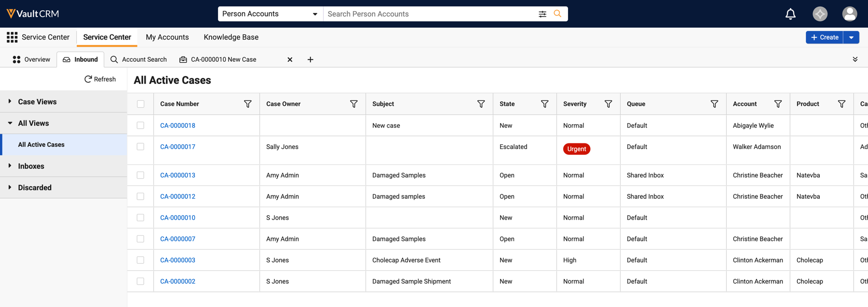The width and height of the screenshot is (868, 307).
Task: Open case link CA-0000007
Action: coord(177,239)
